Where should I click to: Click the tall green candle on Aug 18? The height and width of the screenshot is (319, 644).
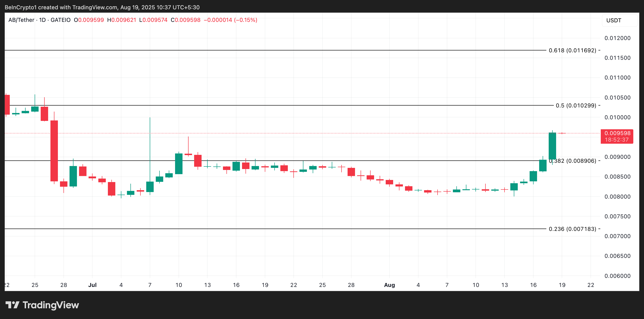(x=552, y=146)
